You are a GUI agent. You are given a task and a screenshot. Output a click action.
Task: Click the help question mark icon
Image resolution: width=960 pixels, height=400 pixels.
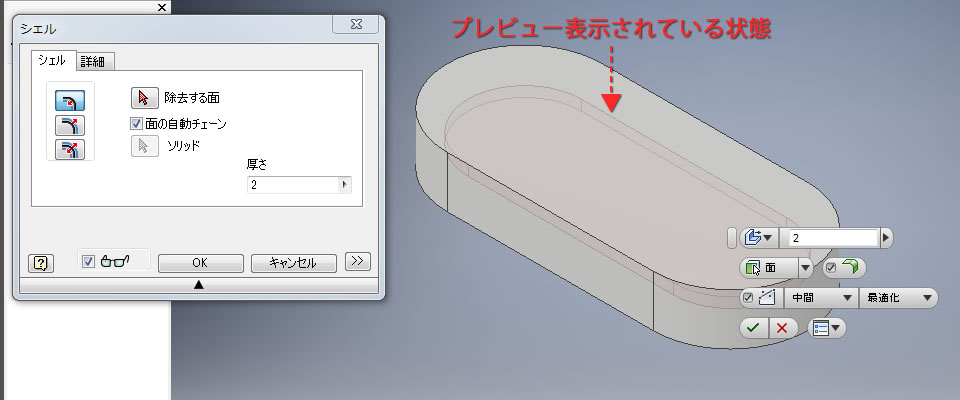(41, 263)
